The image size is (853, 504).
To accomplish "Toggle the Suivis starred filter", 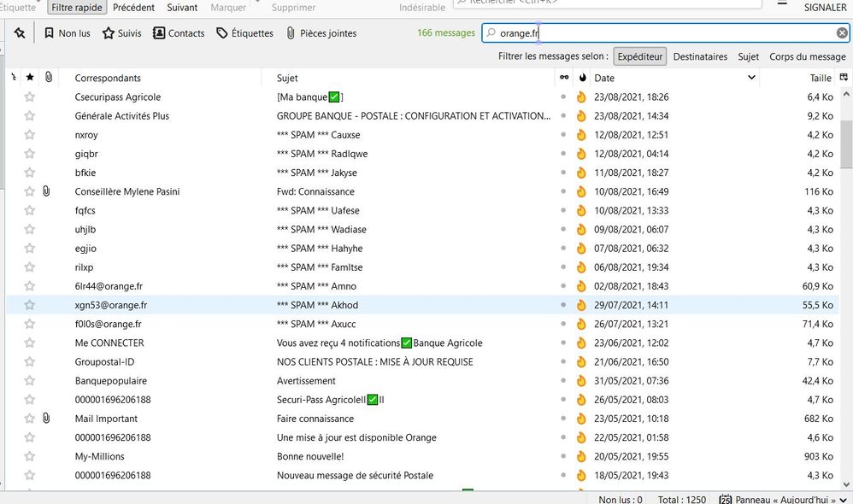I will click(121, 33).
